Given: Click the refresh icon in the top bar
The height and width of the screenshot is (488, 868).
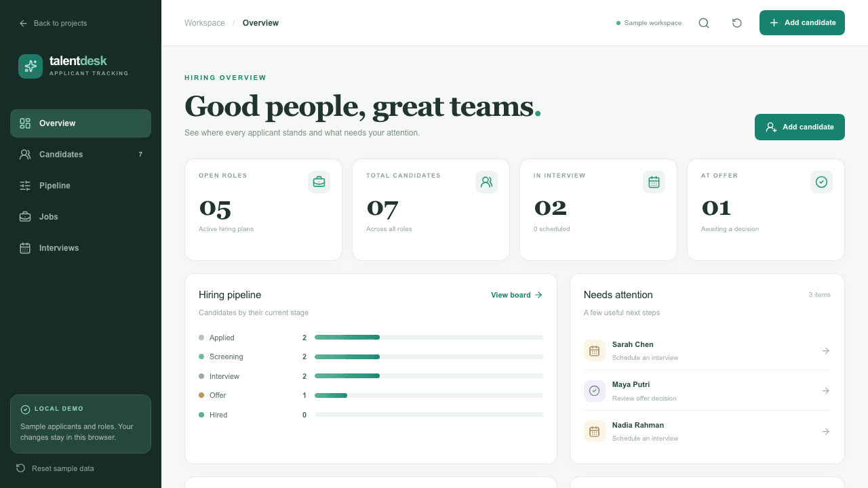Looking at the screenshot, I should point(737,23).
